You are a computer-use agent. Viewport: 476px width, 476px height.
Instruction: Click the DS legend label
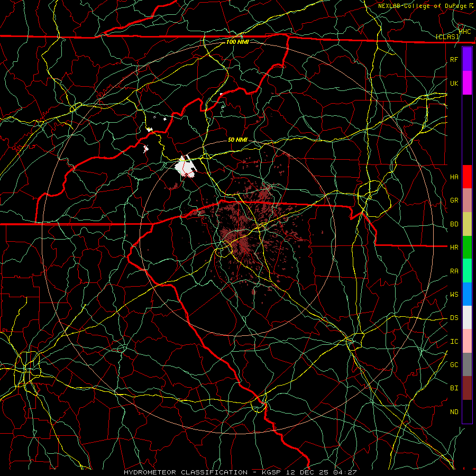pyautogui.click(x=454, y=318)
